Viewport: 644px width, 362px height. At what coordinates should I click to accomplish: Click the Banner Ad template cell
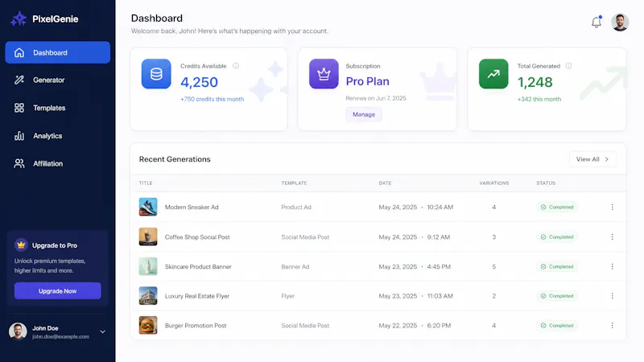[x=295, y=267]
